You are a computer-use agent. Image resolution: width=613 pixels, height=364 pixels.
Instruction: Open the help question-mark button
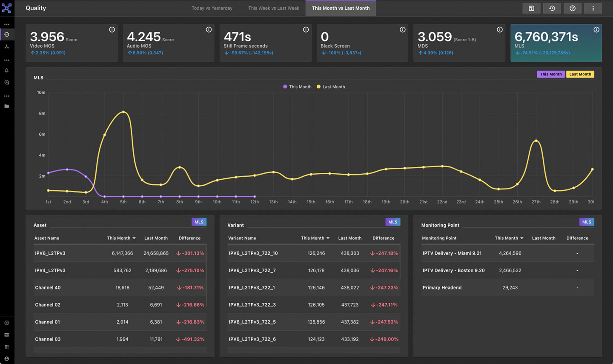point(573,8)
